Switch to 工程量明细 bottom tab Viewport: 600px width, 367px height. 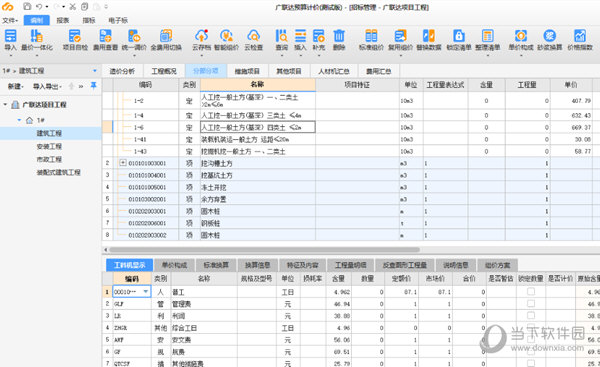point(351,265)
